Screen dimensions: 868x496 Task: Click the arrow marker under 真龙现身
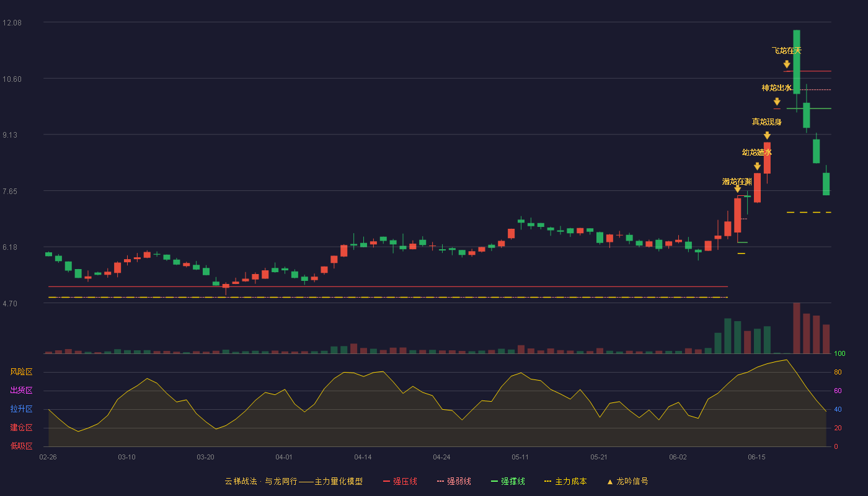point(767,135)
